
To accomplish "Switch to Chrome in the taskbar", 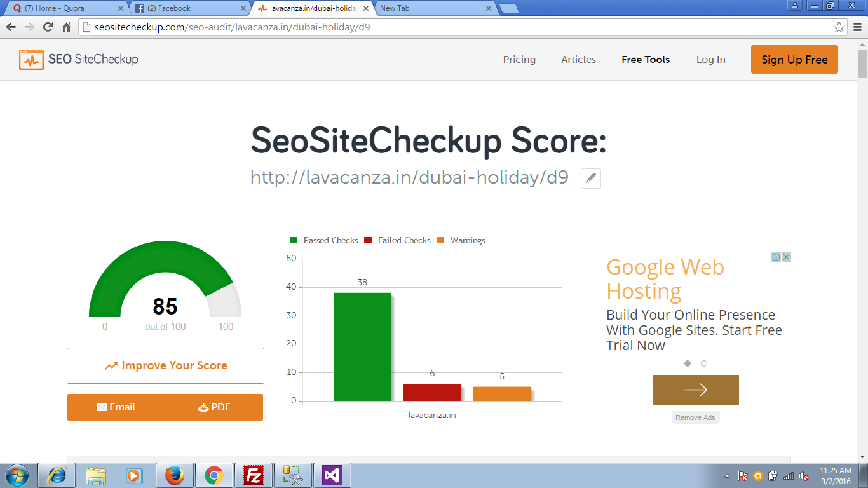I will pos(214,475).
